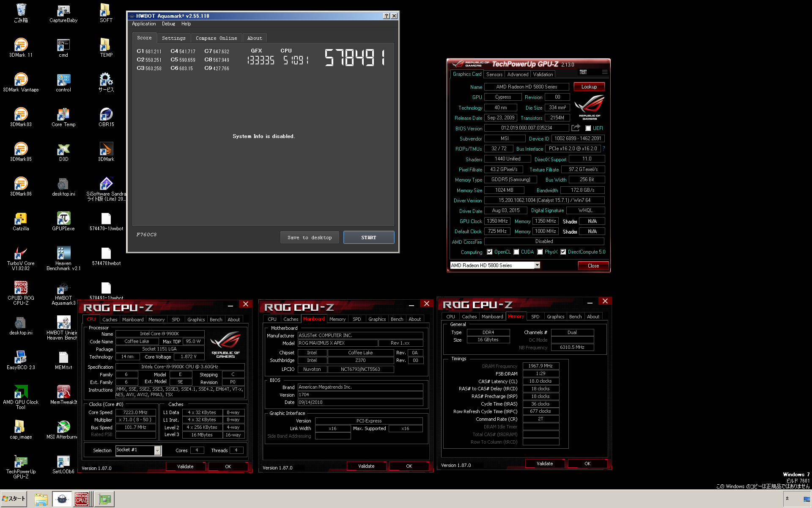Select the HWBOT Aquamark3 desktop icon

[63, 293]
